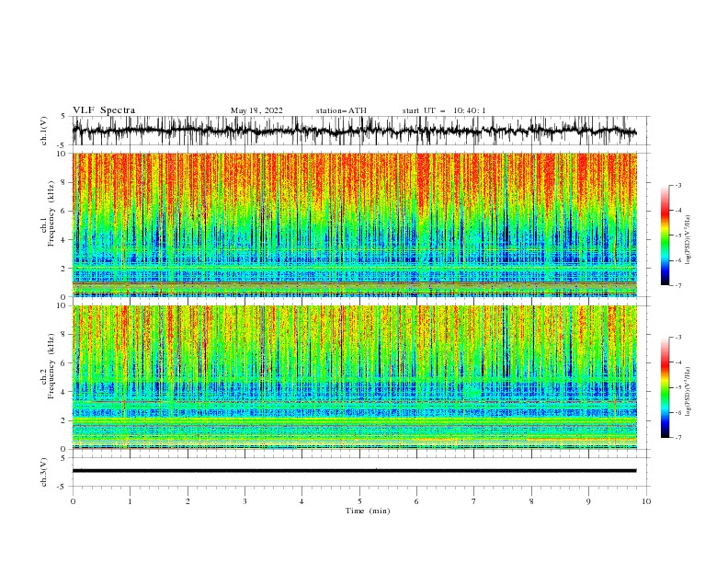
Task: Click the ch.2 spectrogram color scale bar
Action: (x=665, y=387)
